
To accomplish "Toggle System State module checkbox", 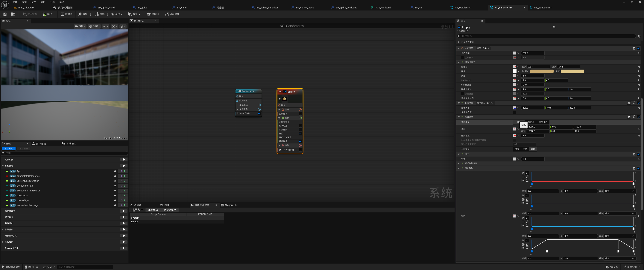I will 259,113.
